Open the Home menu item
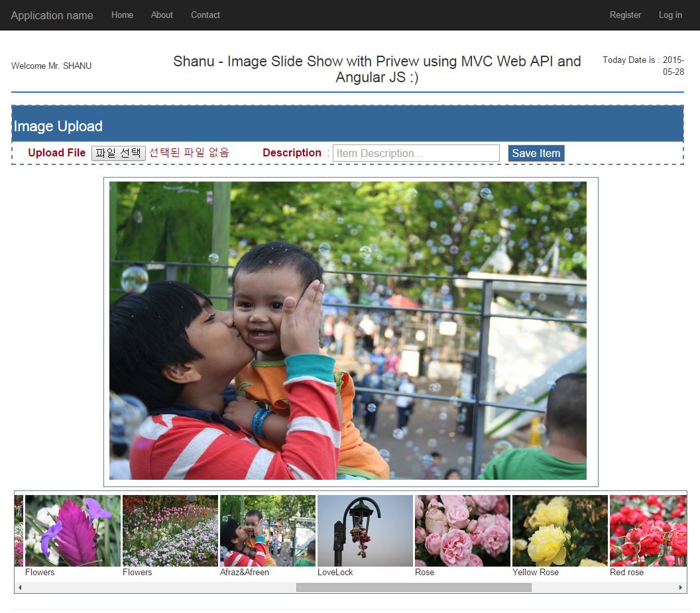The height and width of the screenshot is (613, 700). coord(123,15)
